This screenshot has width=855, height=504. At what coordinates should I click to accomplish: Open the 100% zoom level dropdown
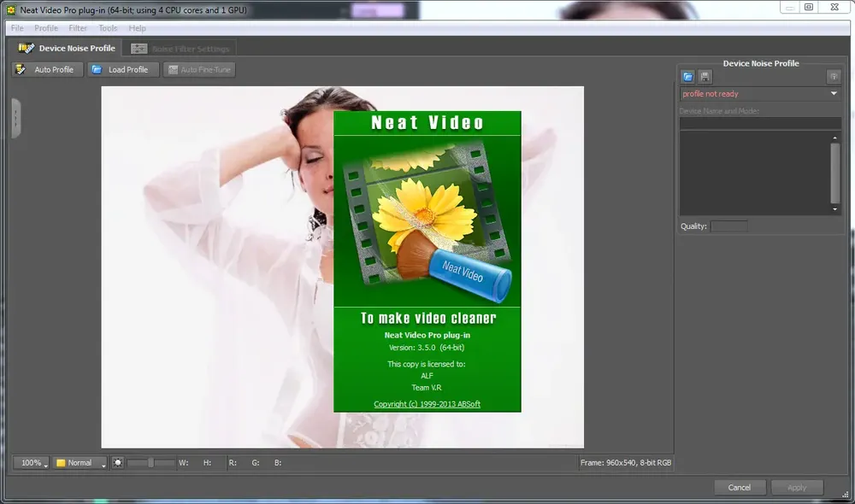click(31, 463)
